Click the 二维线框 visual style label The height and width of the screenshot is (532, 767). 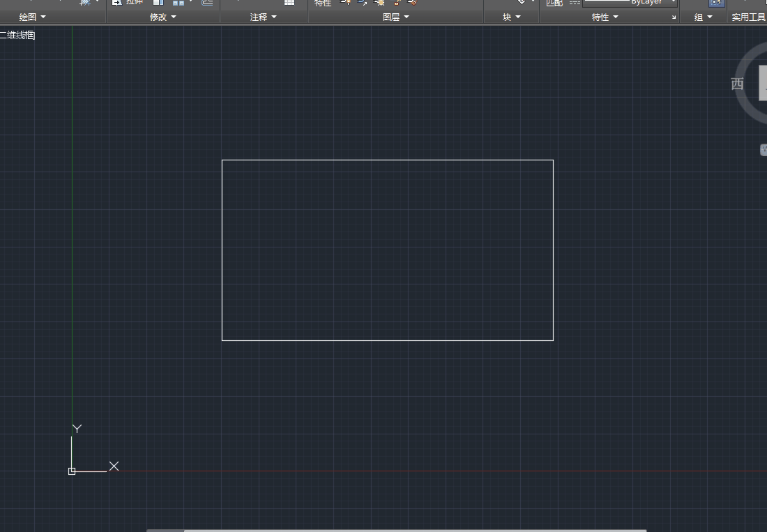(17, 35)
